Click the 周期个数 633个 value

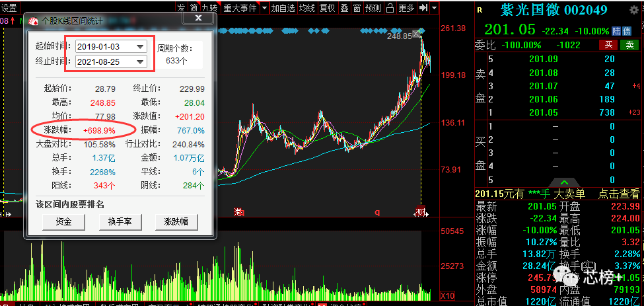[x=176, y=61]
